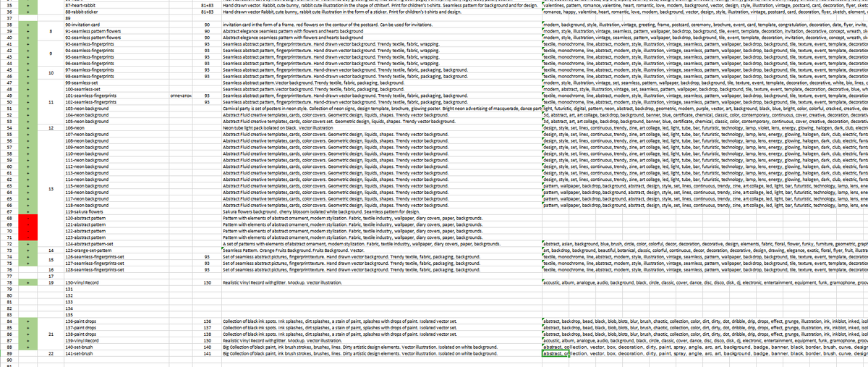Select the '81+83' cell in heart-rabbit row
Screen dimensions: 868x367
pyautogui.click(x=207, y=5)
